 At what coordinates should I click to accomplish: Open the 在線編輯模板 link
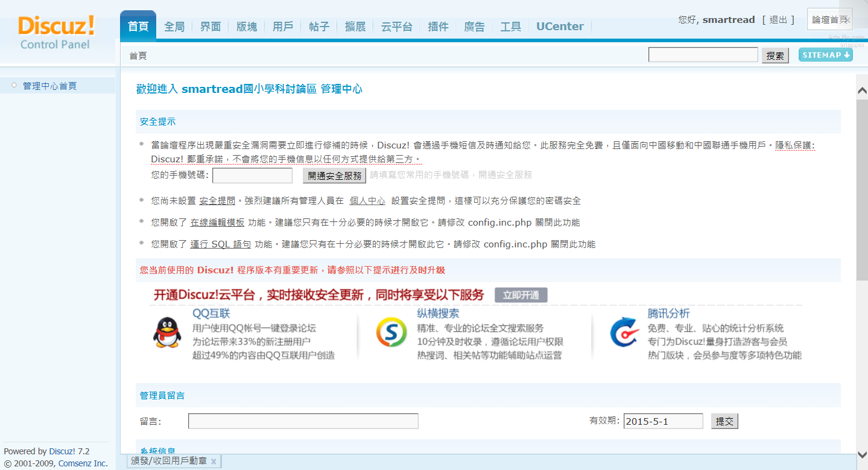tap(218, 223)
